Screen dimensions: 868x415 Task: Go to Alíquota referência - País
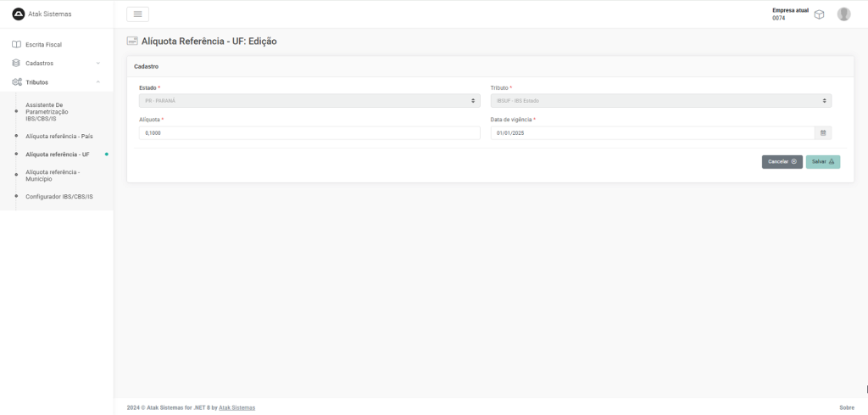(59, 136)
